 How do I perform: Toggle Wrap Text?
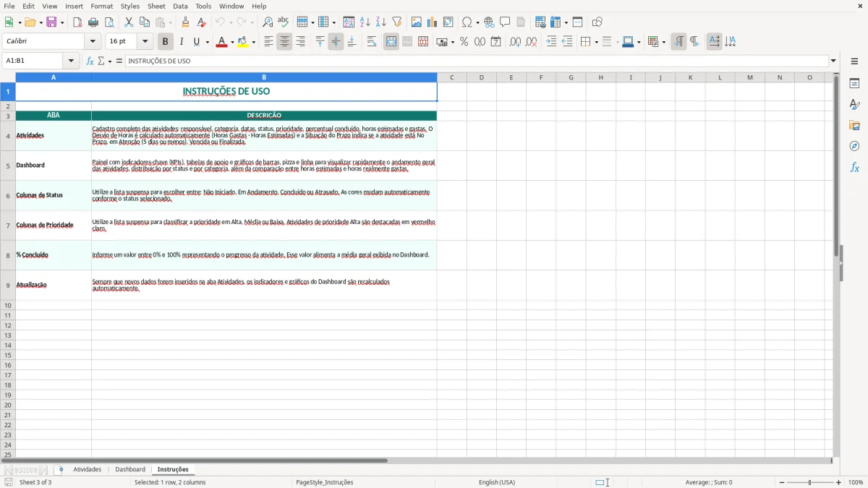[372, 42]
